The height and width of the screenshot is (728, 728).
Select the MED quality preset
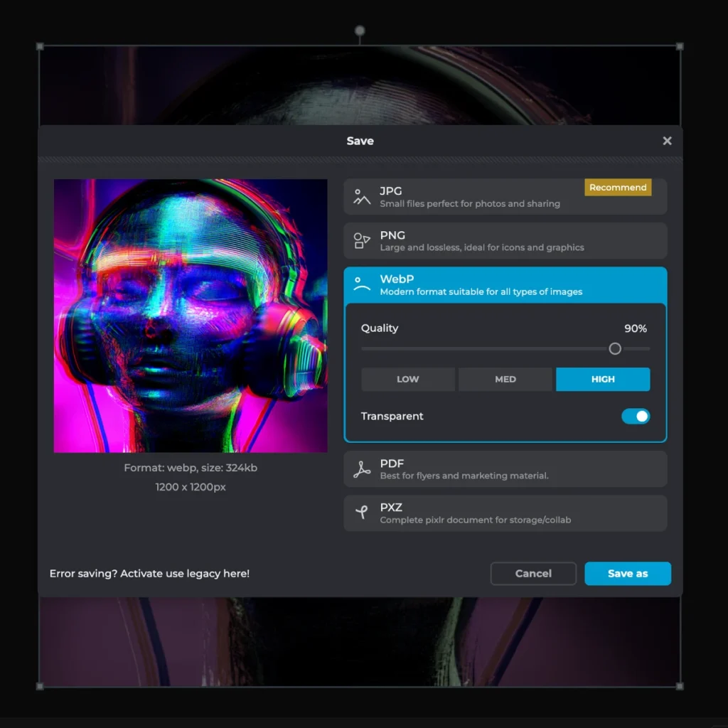point(505,380)
